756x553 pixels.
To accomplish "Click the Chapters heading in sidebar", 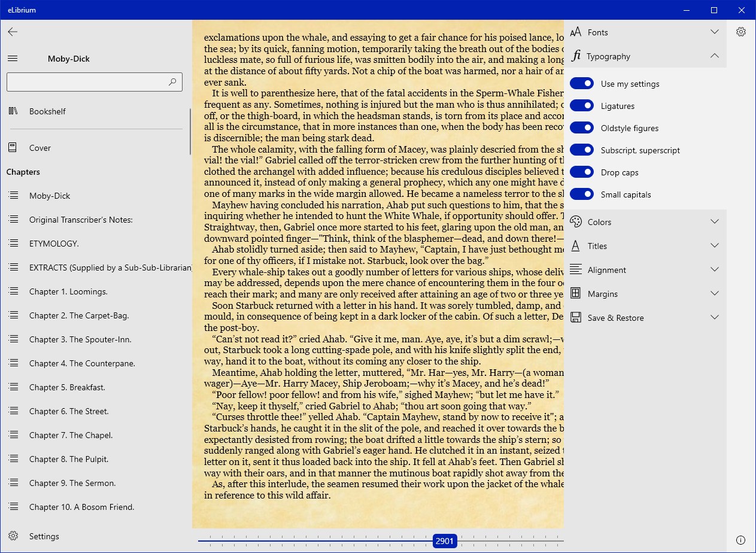I will click(x=23, y=172).
